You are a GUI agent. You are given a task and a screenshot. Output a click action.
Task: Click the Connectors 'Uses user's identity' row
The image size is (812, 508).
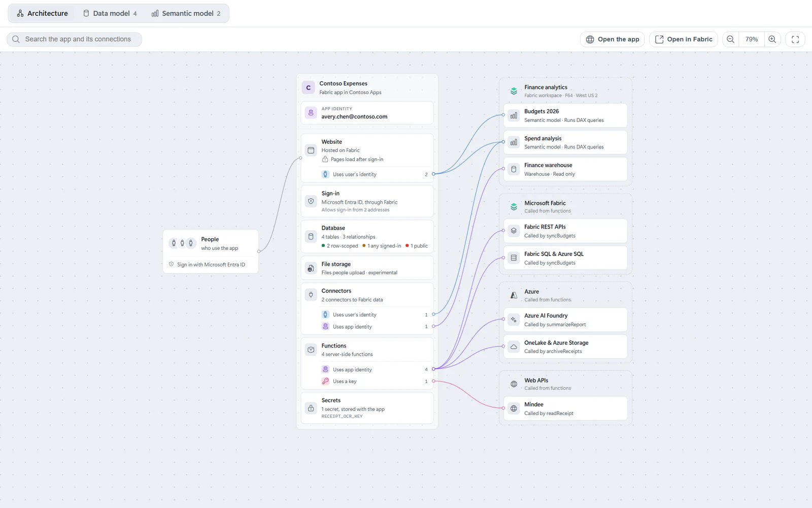(x=375, y=314)
